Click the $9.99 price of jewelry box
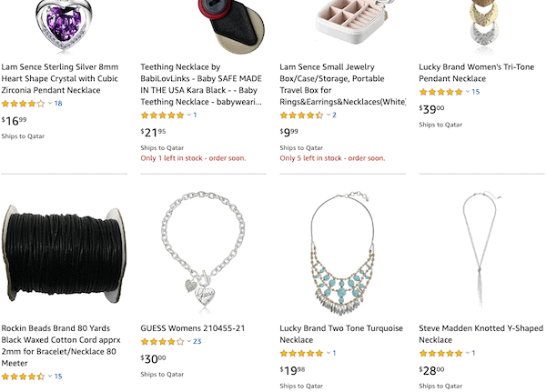 (289, 132)
